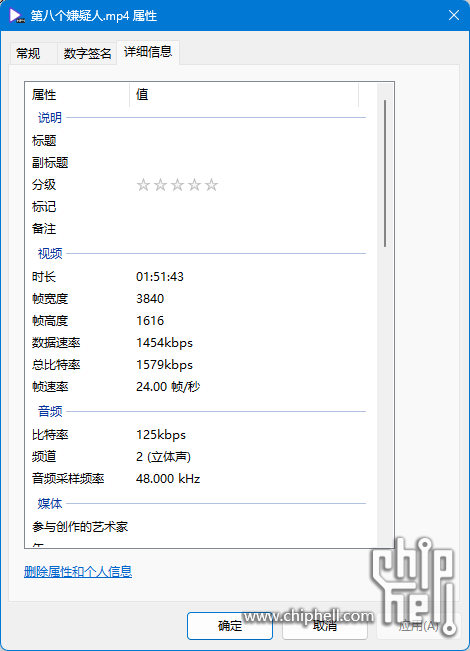The width and height of the screenshot is (470, 651).
Task: Click the vertical scrollbar thumb in details list
Action: pos(385,174)
